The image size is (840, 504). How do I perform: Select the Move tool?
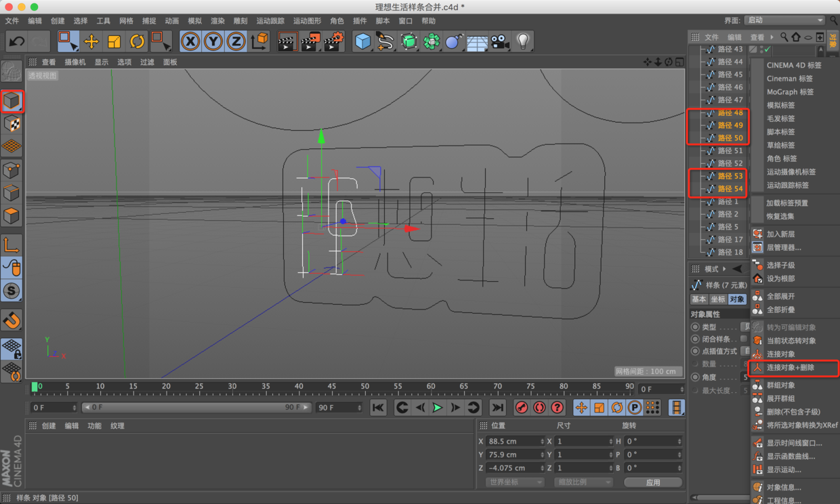[x=91, y=41]
